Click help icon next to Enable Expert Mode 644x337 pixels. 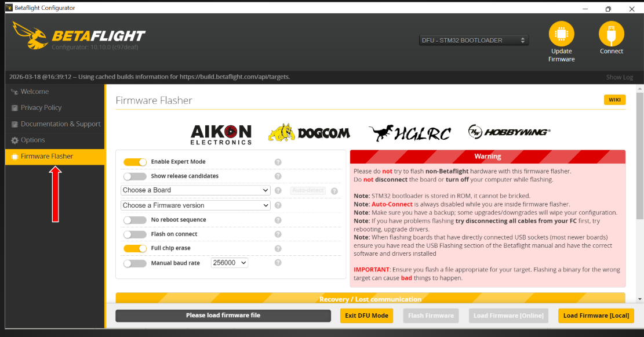[x=278, y=162]
